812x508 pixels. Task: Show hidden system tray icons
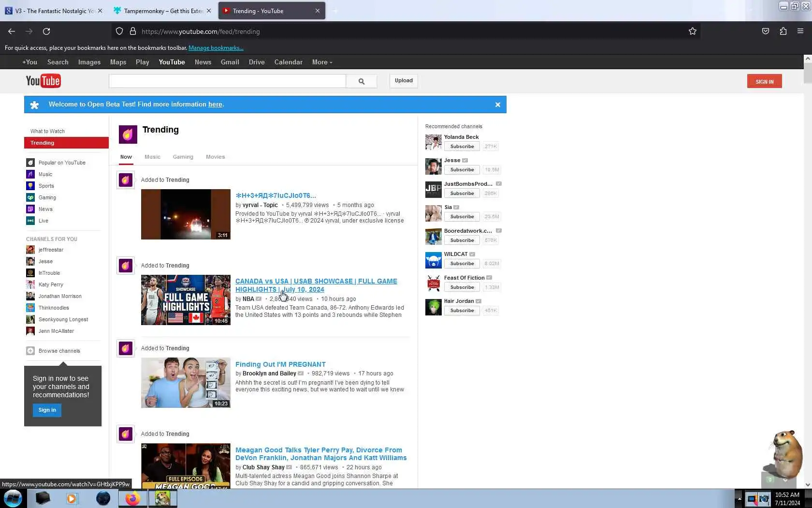click(x=739, y=499)
